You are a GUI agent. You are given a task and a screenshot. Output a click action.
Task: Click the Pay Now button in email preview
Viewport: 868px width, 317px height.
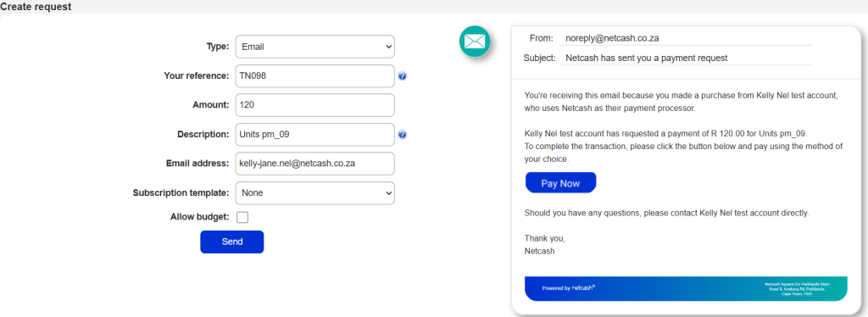(560, 183)
